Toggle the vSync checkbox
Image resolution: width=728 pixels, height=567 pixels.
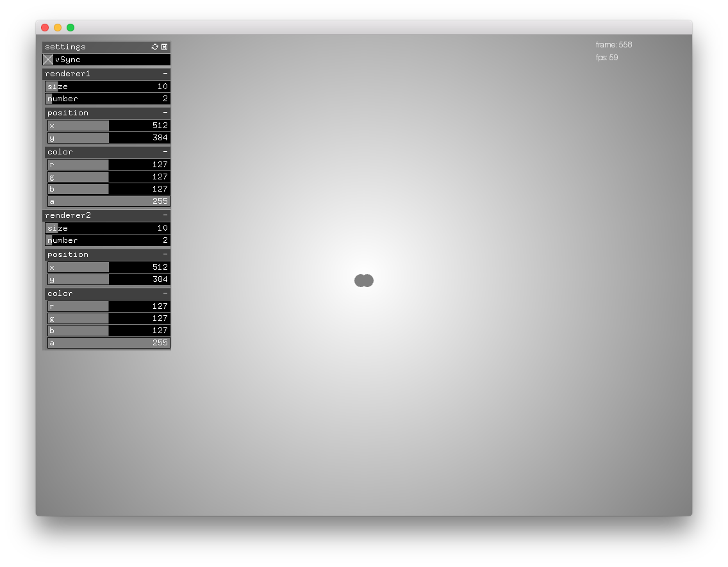48,59
